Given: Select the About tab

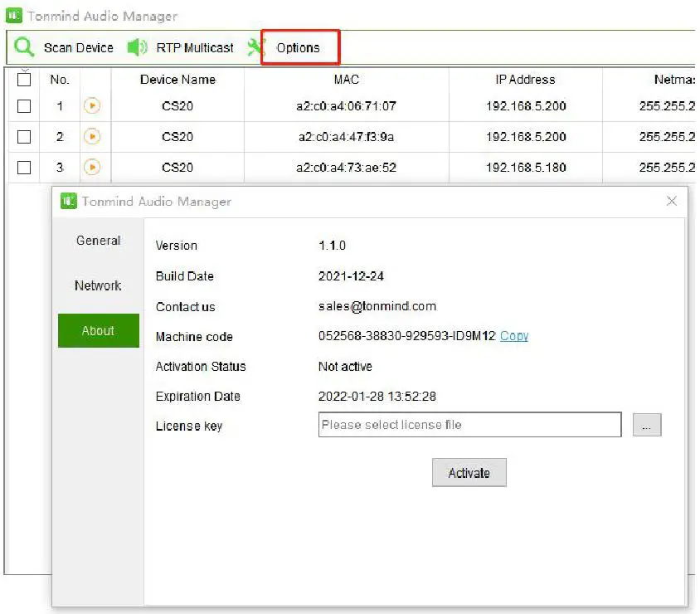Looking at the screenshot, I should tap(98, 330).
